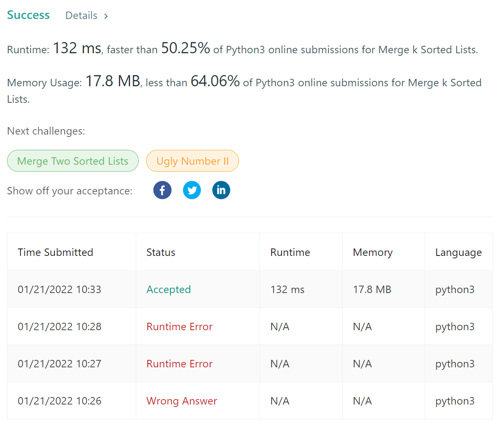
Task: Click the Memory column header
Action: click(372, 252)
